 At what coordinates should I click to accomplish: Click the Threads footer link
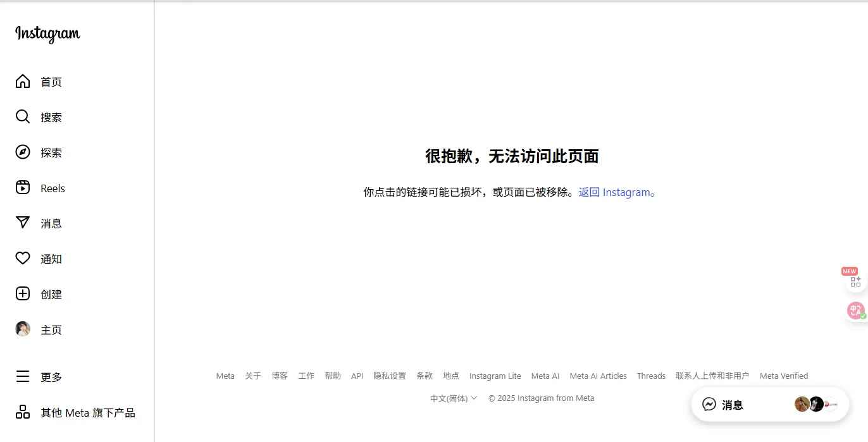[651, 376]
